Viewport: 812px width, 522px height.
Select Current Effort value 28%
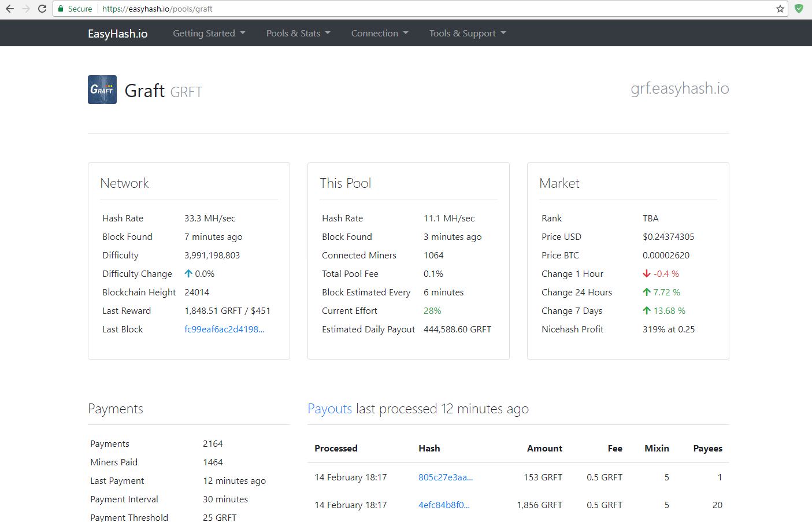pos(432,310)
